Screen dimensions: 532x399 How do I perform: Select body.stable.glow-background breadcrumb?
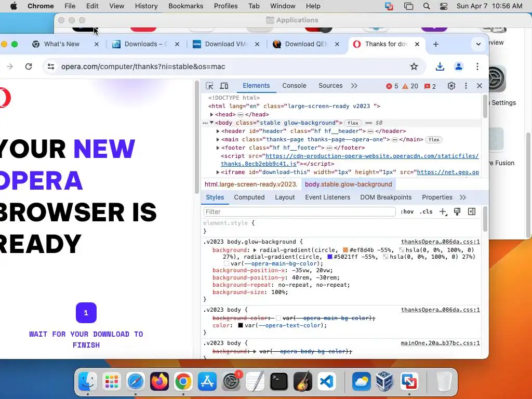[x=349, y=184]
